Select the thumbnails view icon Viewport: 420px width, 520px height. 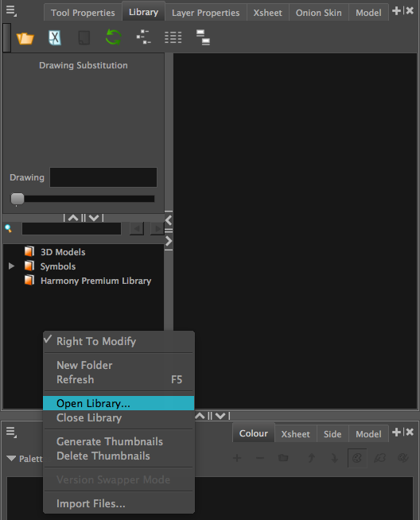tap(203, 37)
